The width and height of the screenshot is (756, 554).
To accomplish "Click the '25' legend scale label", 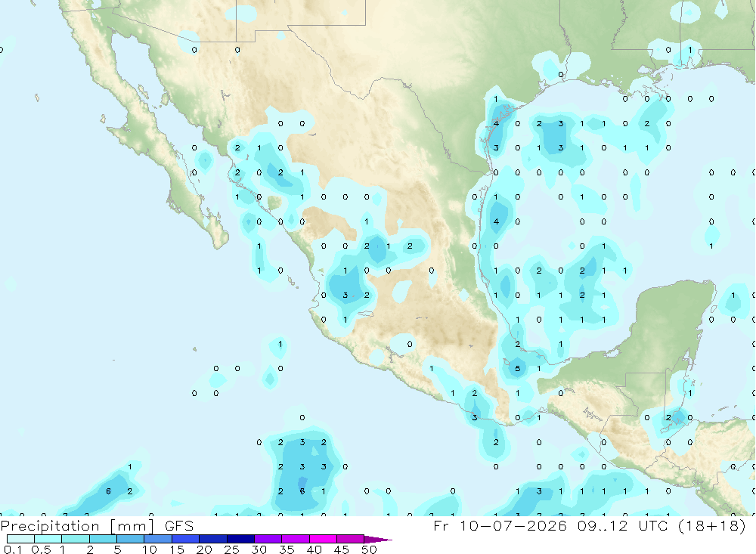I will tap(231, 549).
